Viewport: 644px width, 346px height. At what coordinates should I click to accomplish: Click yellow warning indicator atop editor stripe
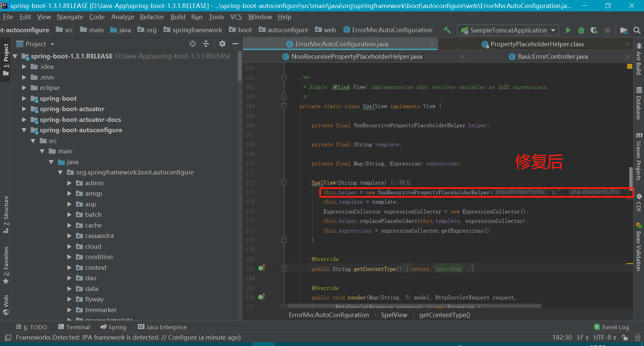click(630, 66)
